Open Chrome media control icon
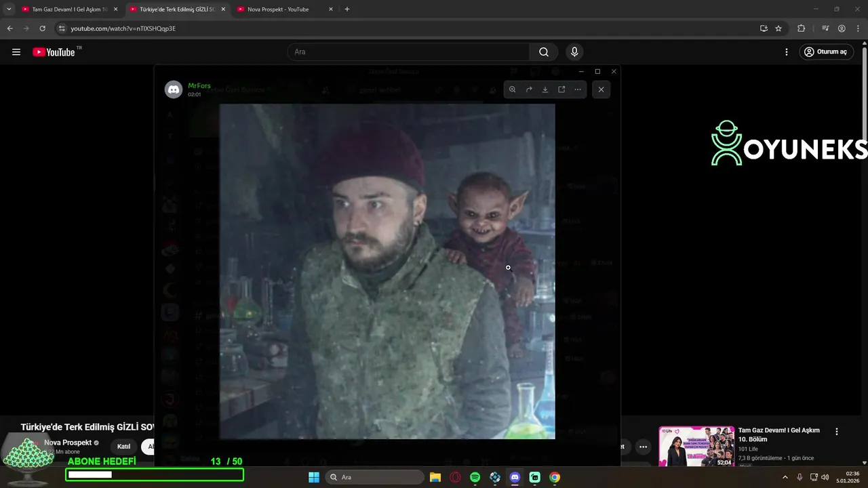This screenshot has width=868, height=488. coord(825,28)
